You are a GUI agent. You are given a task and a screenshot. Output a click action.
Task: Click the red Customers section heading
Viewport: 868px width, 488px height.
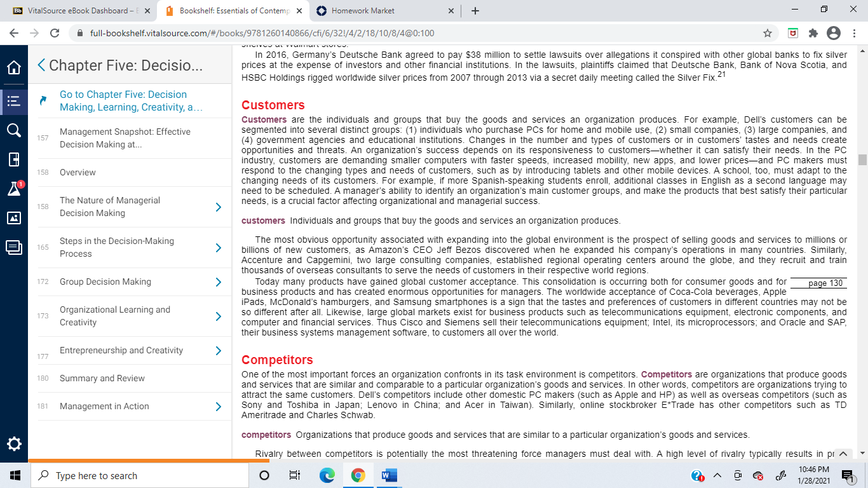click(273, 105)
